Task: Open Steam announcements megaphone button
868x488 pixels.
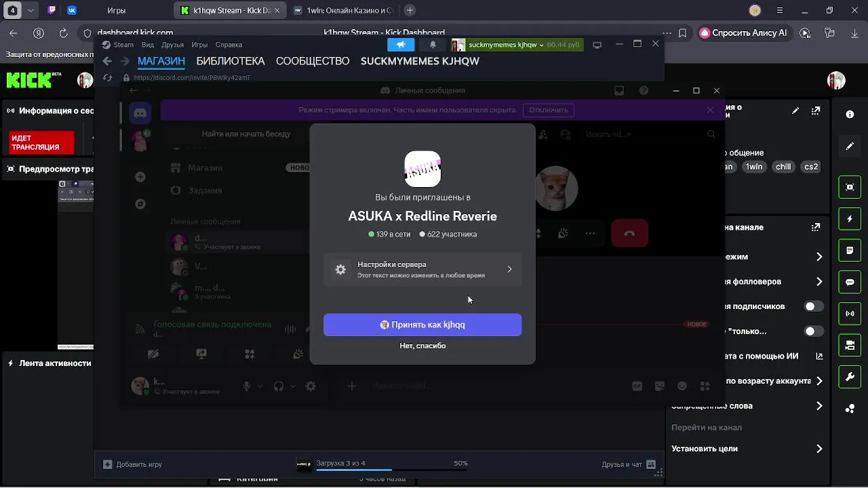Action: click(x=401, y=45)
